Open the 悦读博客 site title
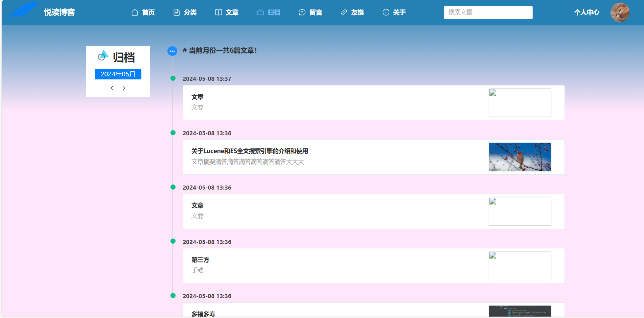The width and height of the screenshot is (644, 318). (x=60, y=13)
